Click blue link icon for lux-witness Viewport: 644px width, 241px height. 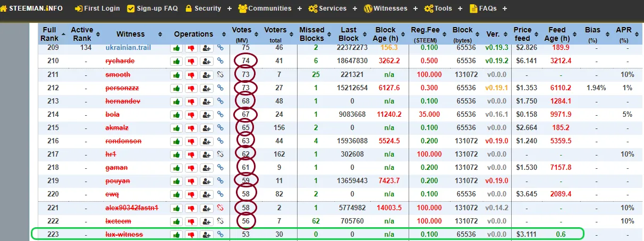click(221, 234)
